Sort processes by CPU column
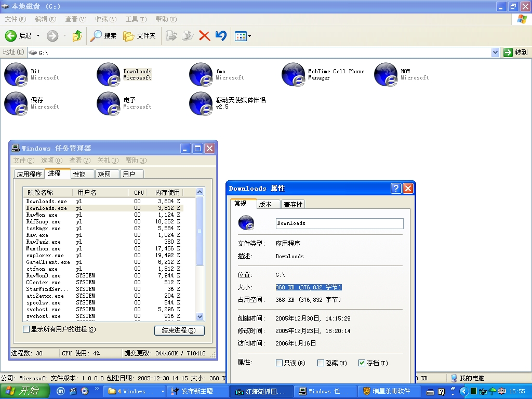Image resolution: width=532 pixels, height=399 pixels. [138, 192]
